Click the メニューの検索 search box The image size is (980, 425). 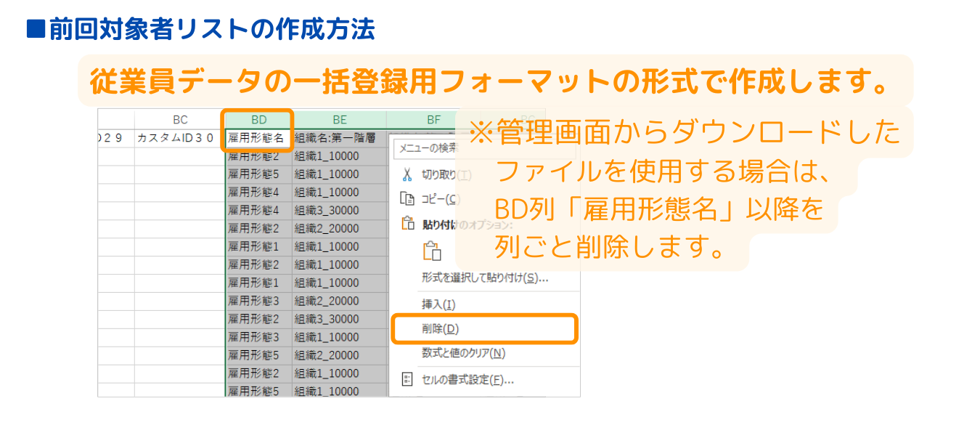point(425,149)
